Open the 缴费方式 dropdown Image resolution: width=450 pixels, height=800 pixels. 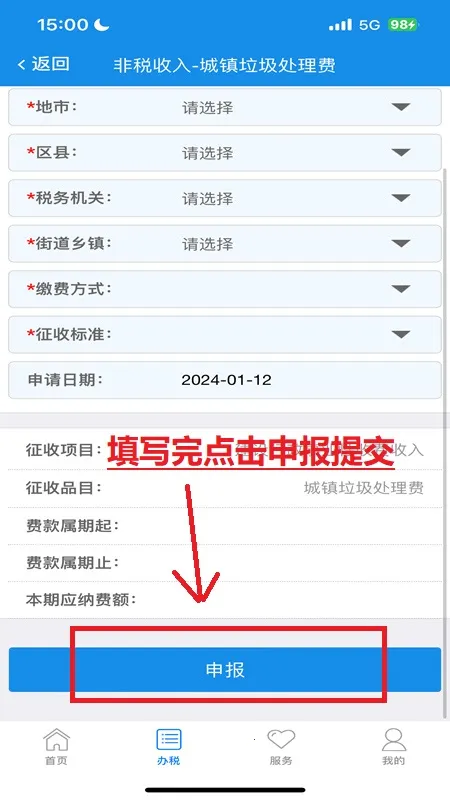coord(225,289)
